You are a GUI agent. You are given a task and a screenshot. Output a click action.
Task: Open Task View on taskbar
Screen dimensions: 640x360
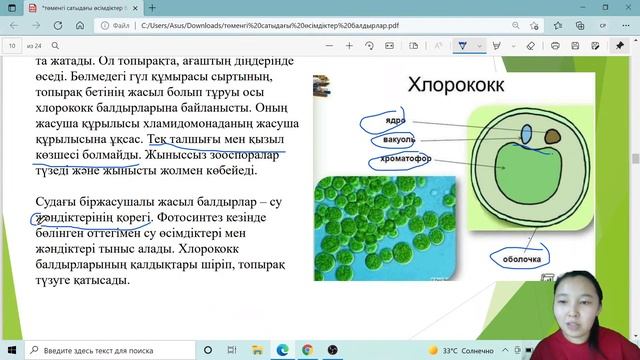232,350
